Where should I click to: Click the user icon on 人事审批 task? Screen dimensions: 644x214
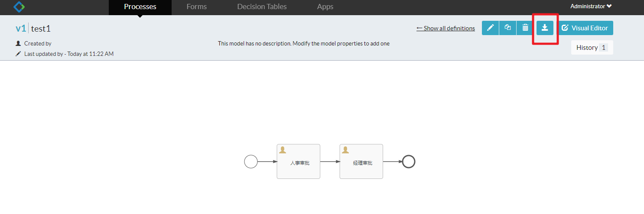(283, 150)
